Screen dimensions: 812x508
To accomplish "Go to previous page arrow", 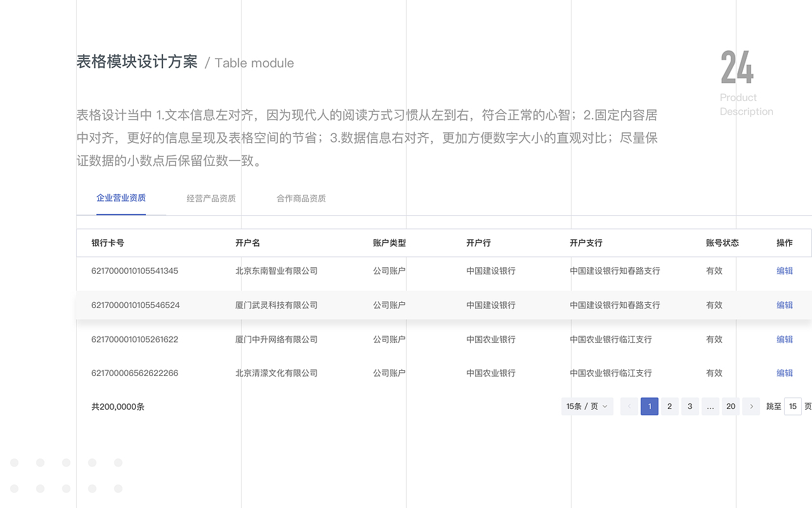I will pyautogui.click(x=629, y=406).
